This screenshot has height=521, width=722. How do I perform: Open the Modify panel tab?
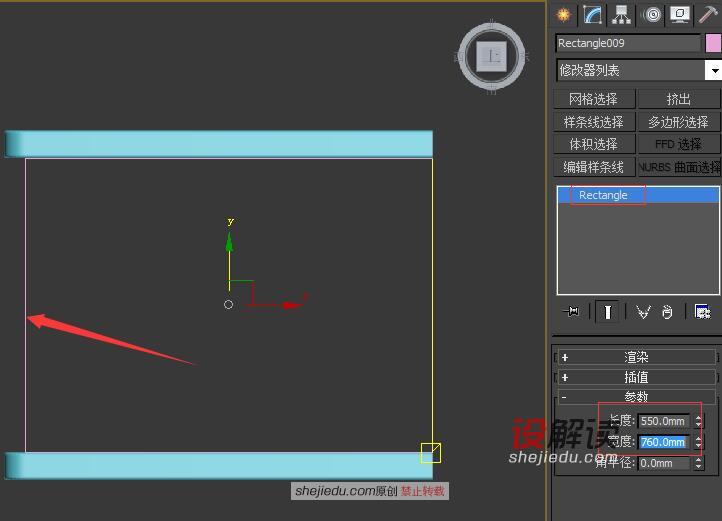pyautogui.click(x=592, y=15)
